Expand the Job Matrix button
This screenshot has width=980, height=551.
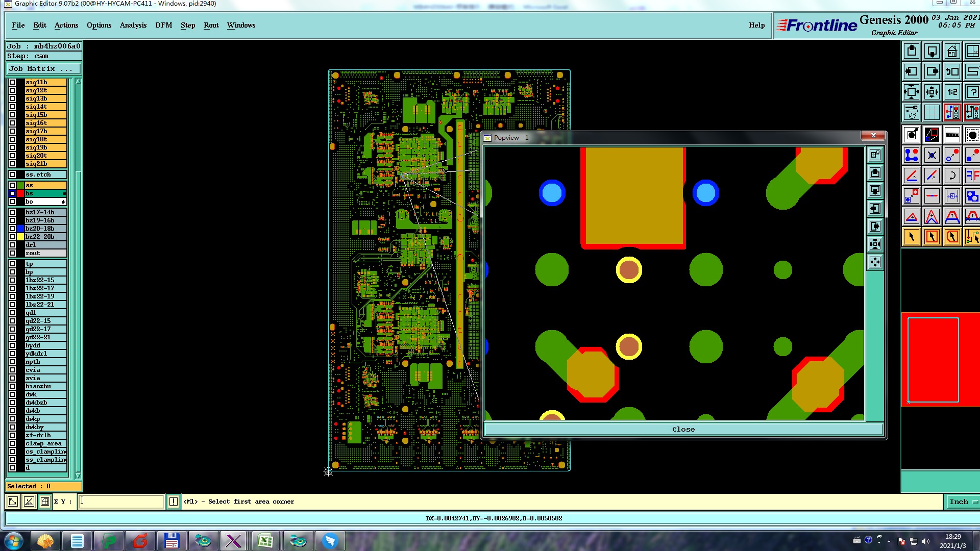[43, 69]
